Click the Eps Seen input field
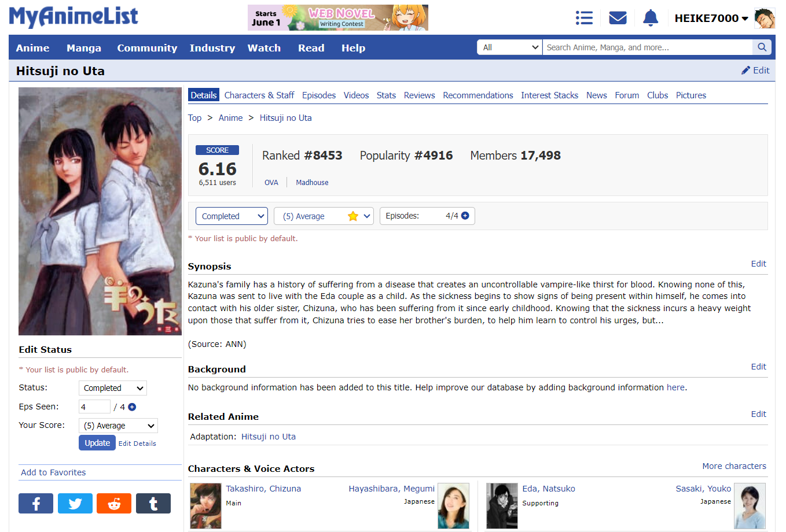The height and width of the screenshot is (532, 786). click(94, 407)
